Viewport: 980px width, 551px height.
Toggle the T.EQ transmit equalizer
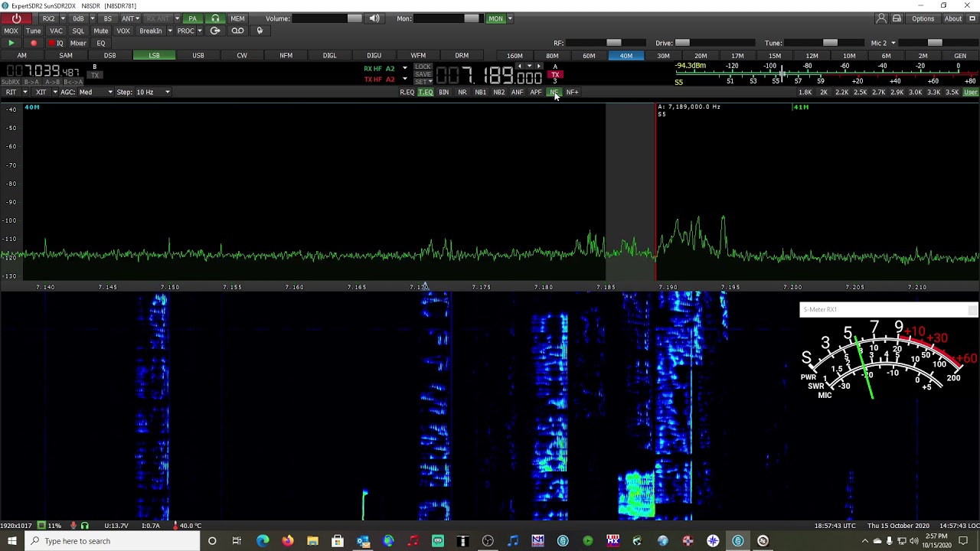(x=426, y=92)
